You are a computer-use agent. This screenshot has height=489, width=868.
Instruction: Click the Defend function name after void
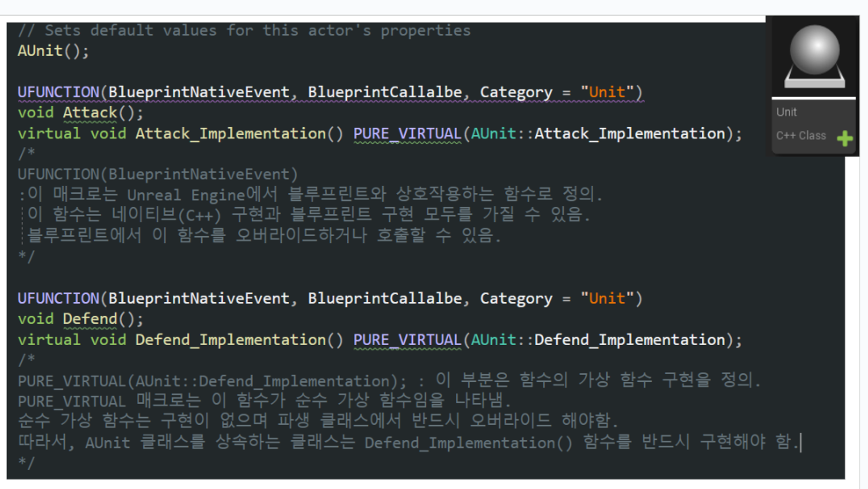pos(90,319)
